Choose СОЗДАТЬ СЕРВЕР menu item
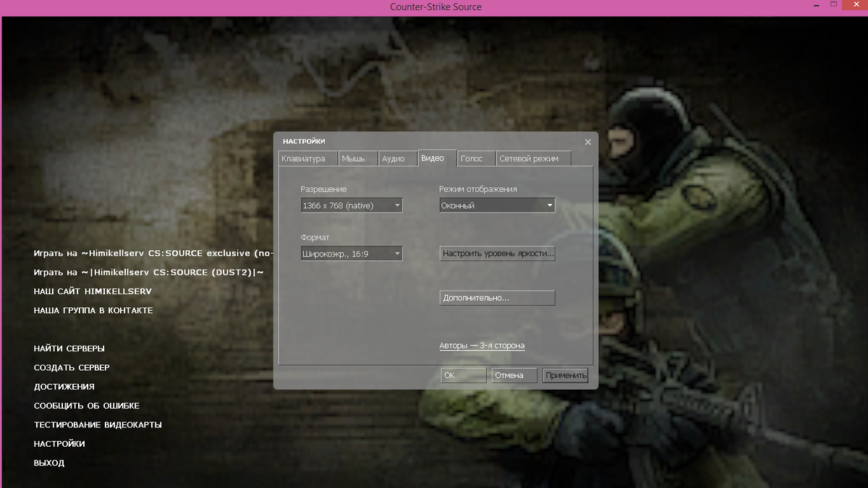 72,367
